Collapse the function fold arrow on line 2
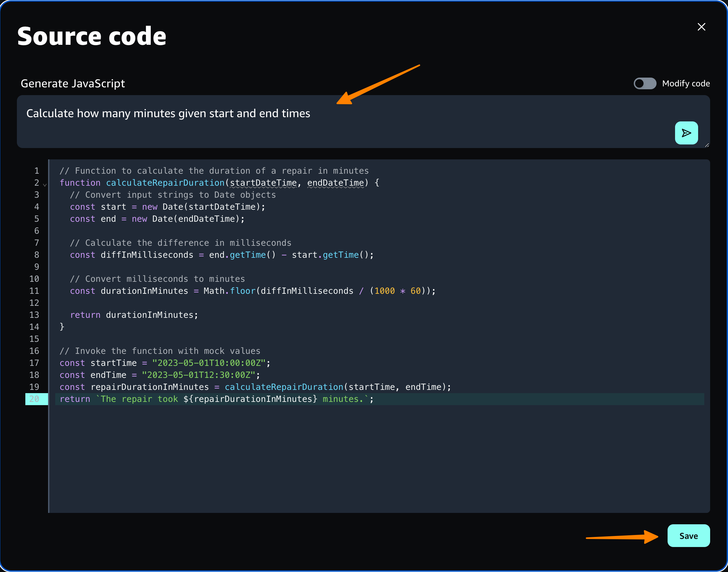The image size is (728, 572). click(x=45, y=184)
